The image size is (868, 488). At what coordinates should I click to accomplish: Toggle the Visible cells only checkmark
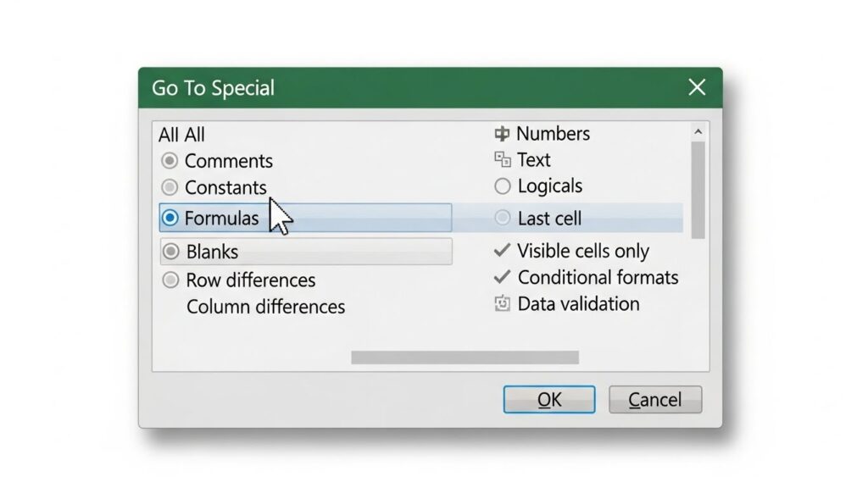click(503, 251)
